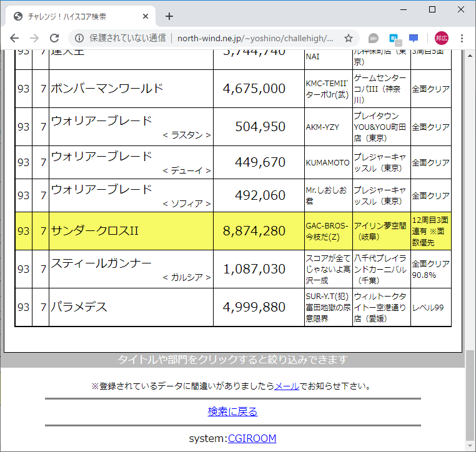Viewport: 476px width, 452px height.
Task: Filter by the ソフィア category
Action: 186,204
